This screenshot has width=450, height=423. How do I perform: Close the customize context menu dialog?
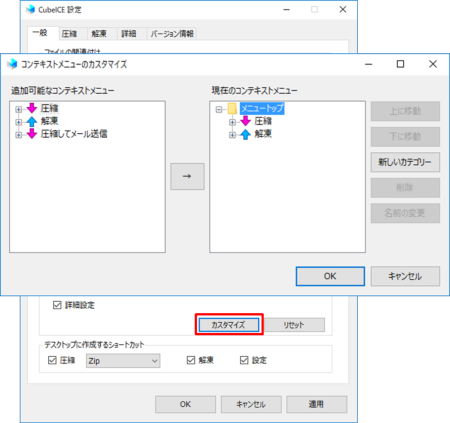pos(433,64)
